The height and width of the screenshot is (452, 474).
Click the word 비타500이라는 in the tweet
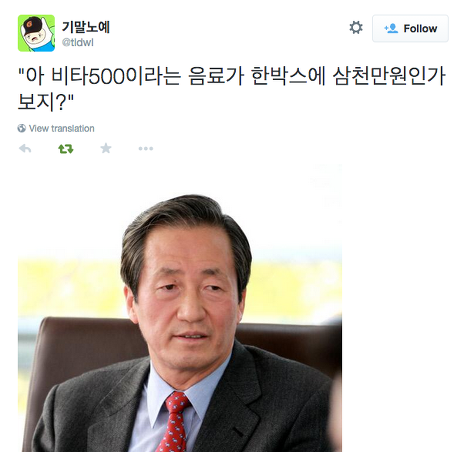tap(116, 76)
